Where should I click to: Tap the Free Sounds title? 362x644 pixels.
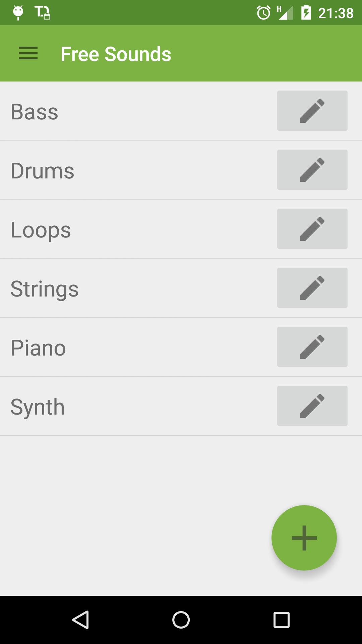pyautogui.click(x=116, y=54)
